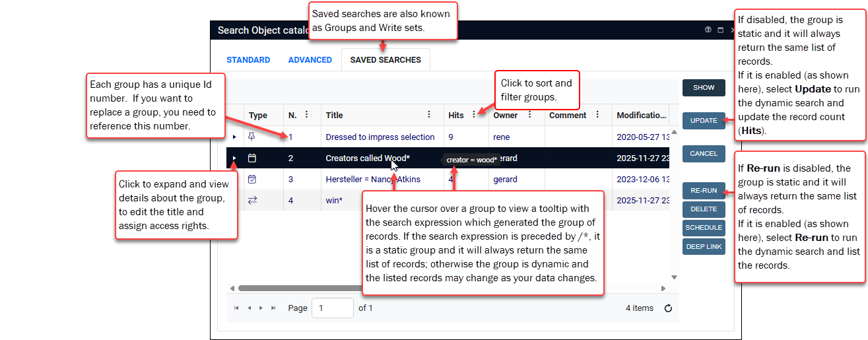Click the horizontal scrollbar thumb
The width and height of the screenshot is (868, 340).
click(301, 288)
